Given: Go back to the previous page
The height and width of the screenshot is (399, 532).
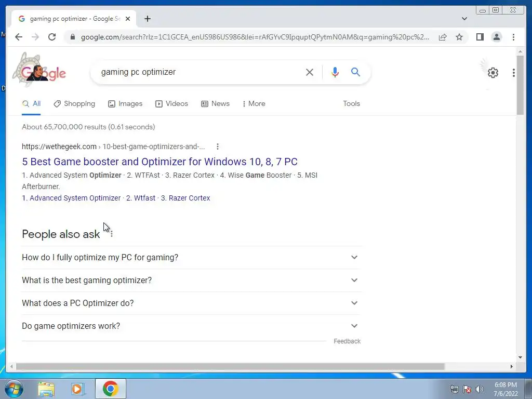Looking at the screenshot, I should (x=19, y=37).
